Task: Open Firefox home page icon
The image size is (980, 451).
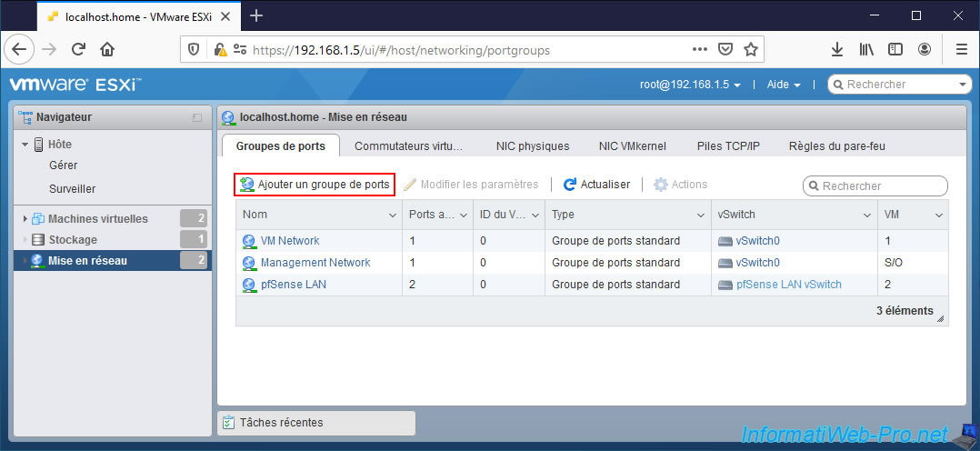Action: pos(107,49)
